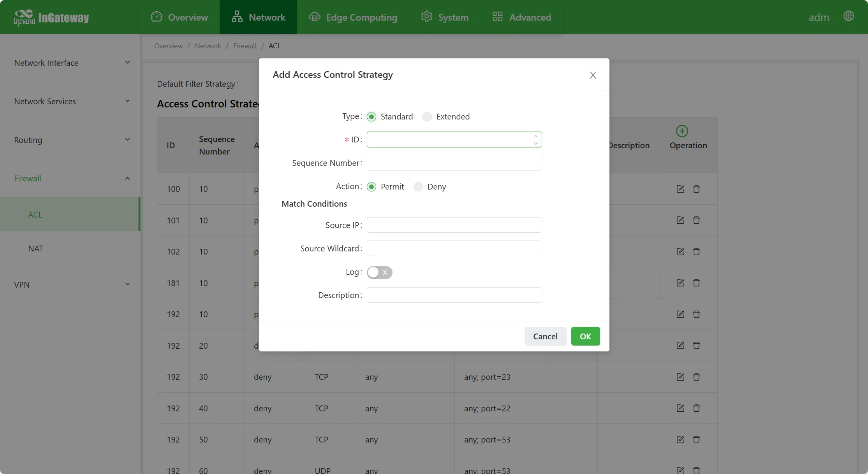Screen dimensions: 868x474
Task: Click the add strategy plus icon
Action: click(682, 131)
